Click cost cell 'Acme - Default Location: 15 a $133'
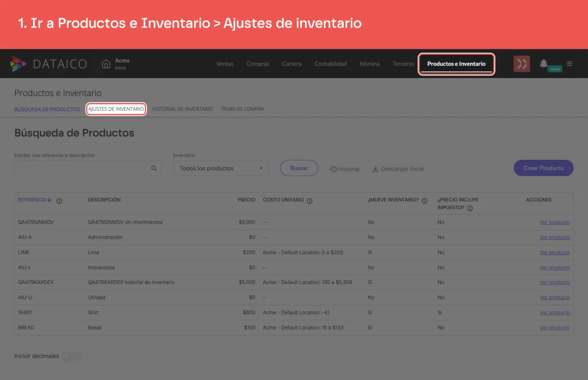 [x=303, y=328]
